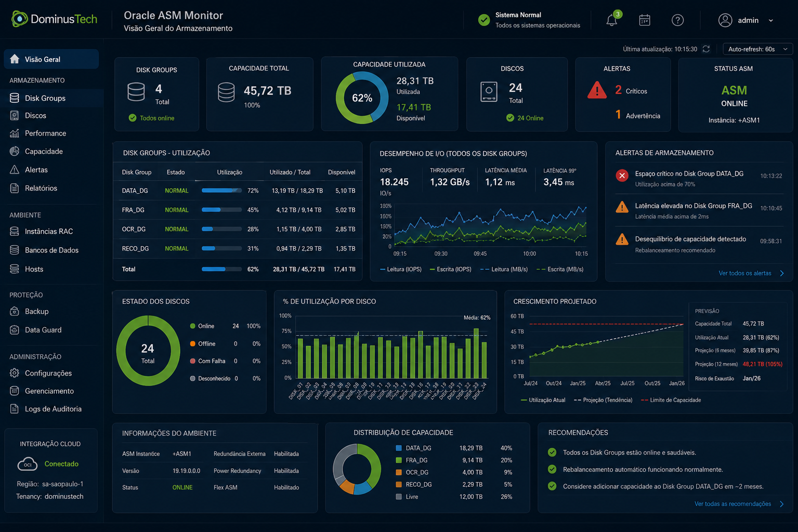Click the Logs de Auditoria icon
This screenshot has width=798, height=532.
15,409
